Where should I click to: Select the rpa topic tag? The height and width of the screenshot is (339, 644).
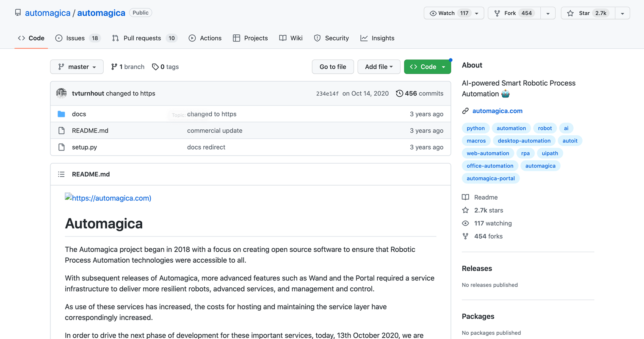click(x=525, y=153)
